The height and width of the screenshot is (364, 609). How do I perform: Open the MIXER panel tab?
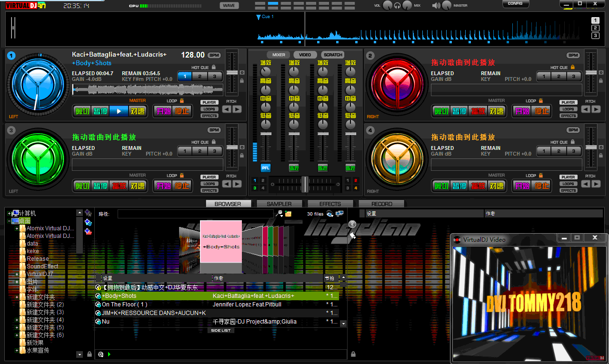click(x=279, y=55)
